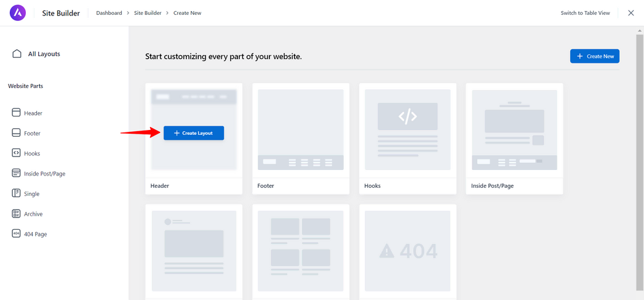Click the Footer icon in sidebar
The image size is (644, 300).
(x=16, y=133)
